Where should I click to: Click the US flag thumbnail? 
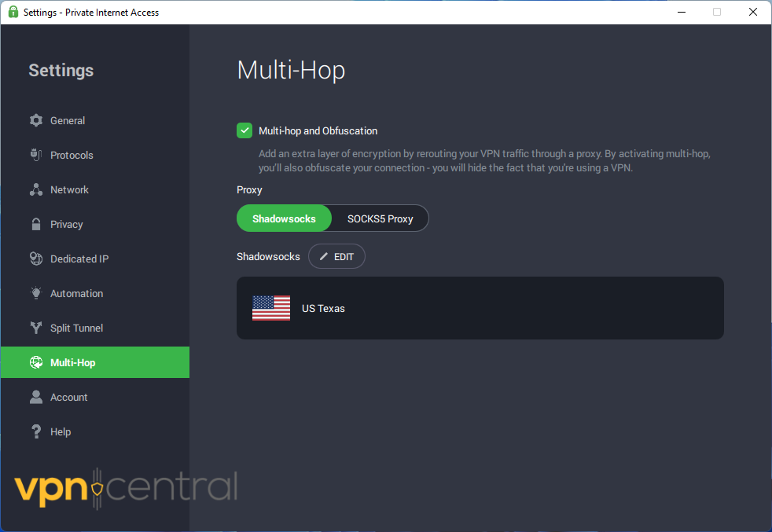270,308
